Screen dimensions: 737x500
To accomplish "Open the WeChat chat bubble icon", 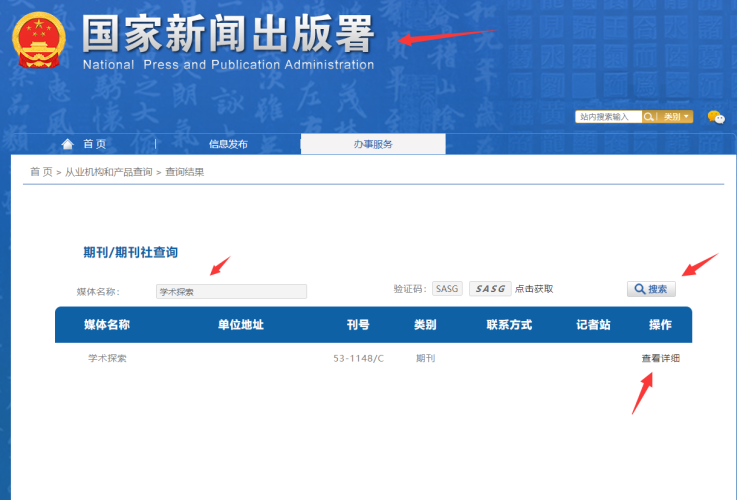I will click(716, 117).
